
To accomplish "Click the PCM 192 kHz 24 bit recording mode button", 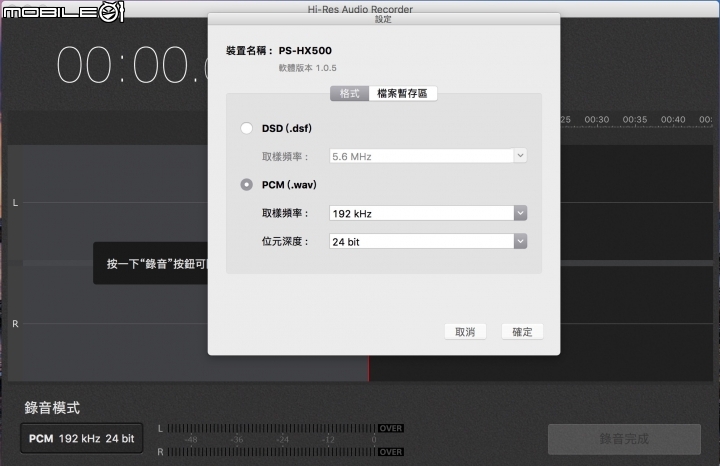I will [82, 438].
